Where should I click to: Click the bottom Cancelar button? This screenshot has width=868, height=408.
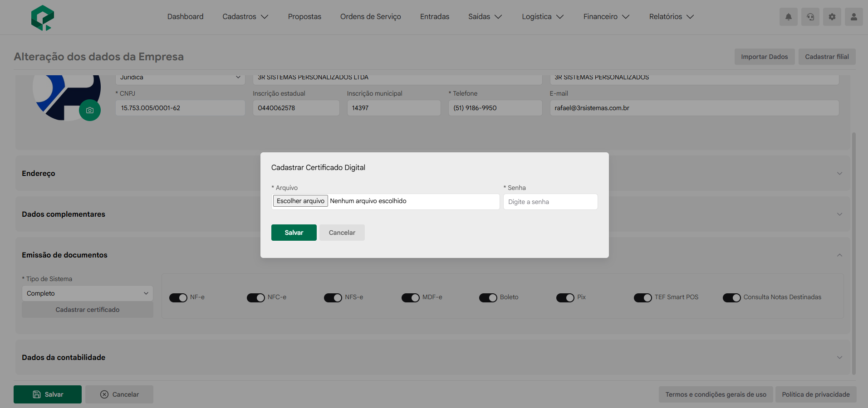click(x=119, y=394)
